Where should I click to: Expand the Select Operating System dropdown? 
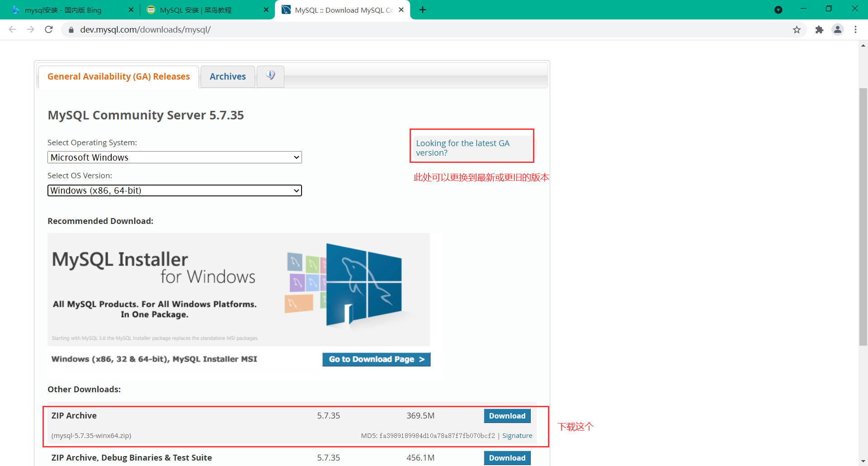[175, 157]
